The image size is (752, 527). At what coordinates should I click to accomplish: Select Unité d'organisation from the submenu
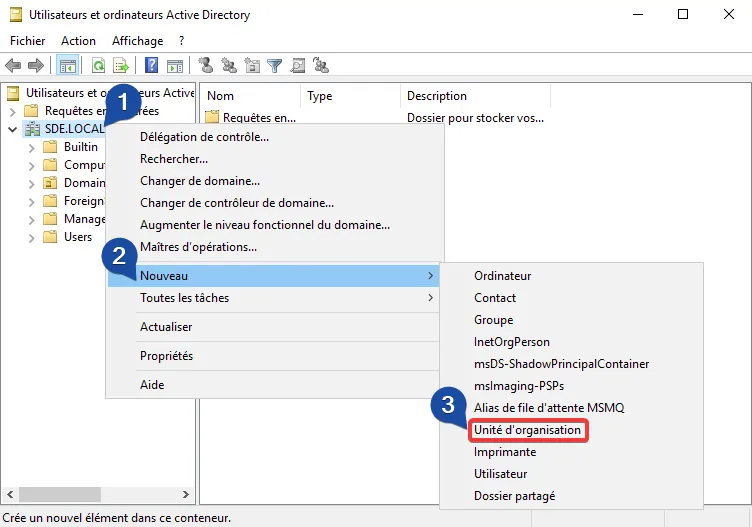pyautogui.click(x=527, y=430)
